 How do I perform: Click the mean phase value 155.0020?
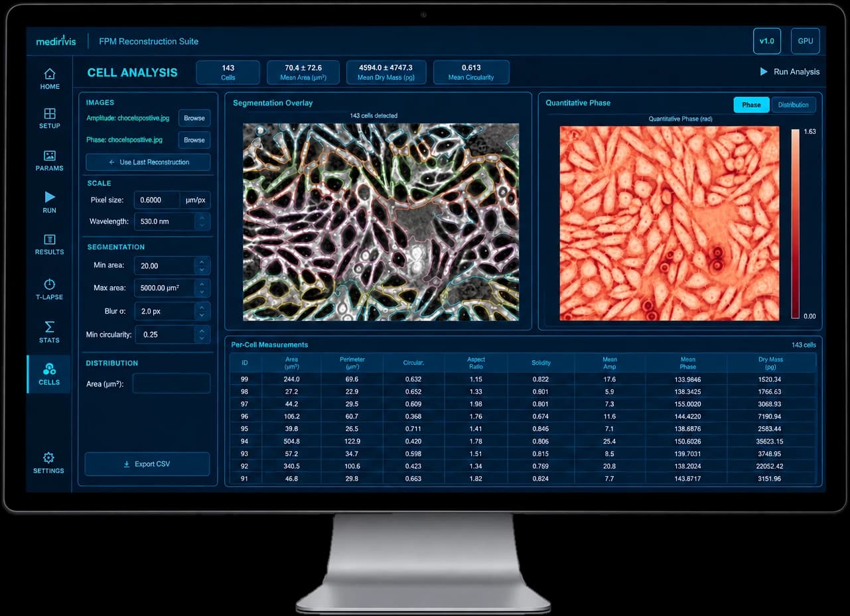tap(687, 404)
